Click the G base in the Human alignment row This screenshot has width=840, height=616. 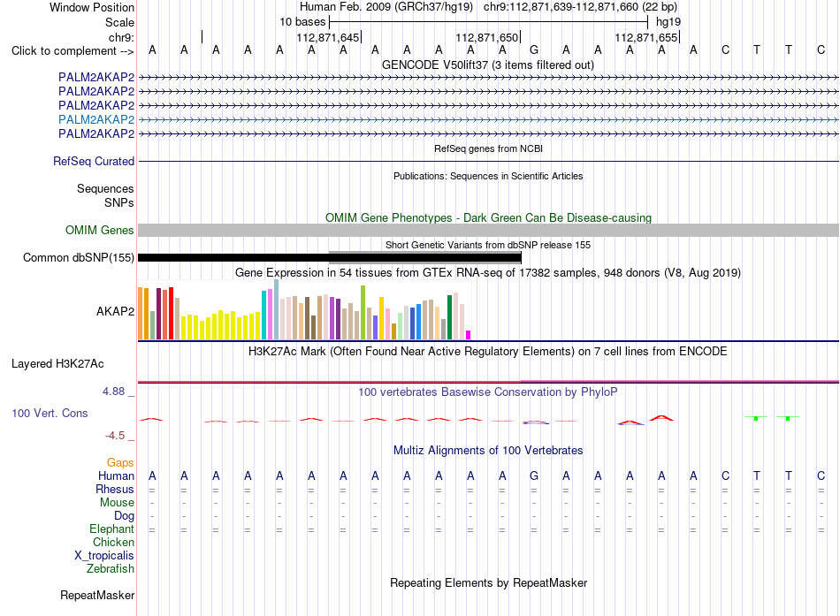(x=534, y=475)
